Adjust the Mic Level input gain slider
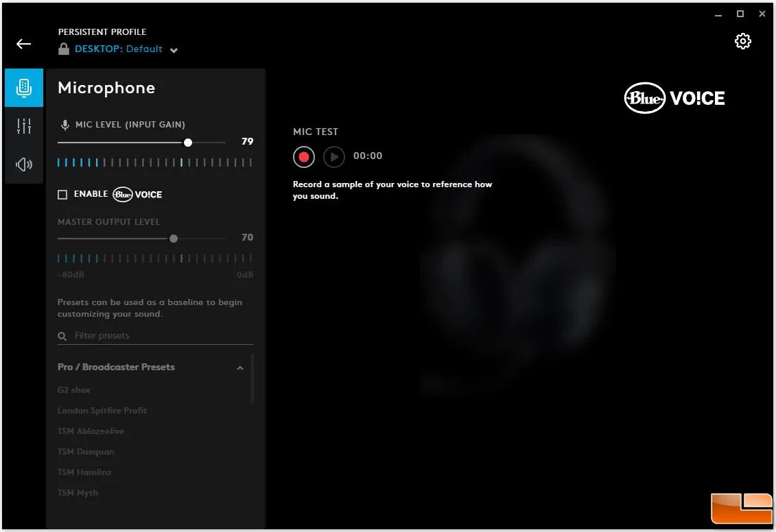Screen dimensions: 776x532 188,143
